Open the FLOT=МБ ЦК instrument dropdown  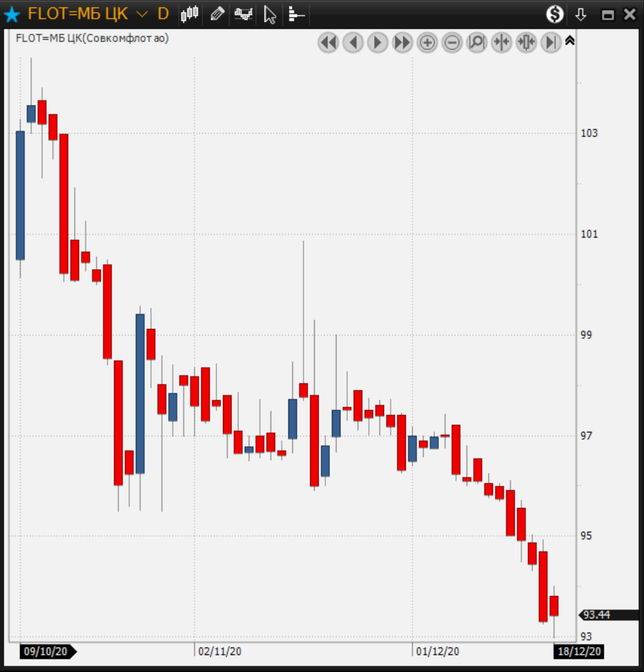tap(142, 14)
